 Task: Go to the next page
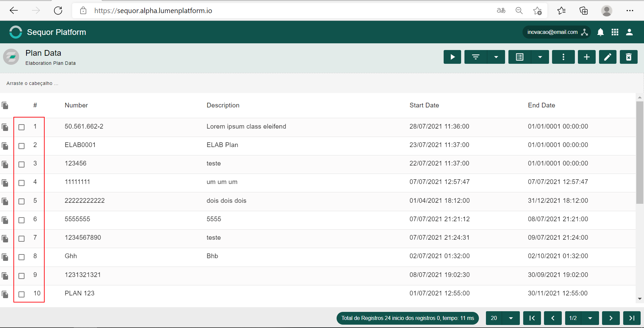coord(611,318)
